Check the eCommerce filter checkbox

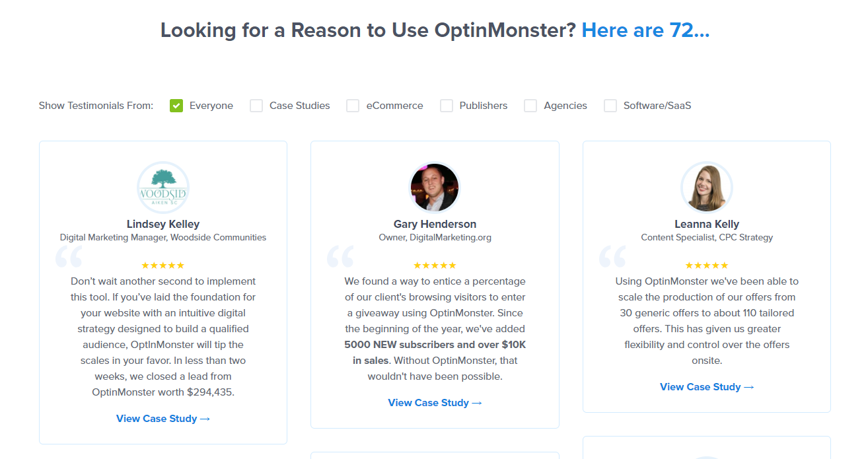353,106
